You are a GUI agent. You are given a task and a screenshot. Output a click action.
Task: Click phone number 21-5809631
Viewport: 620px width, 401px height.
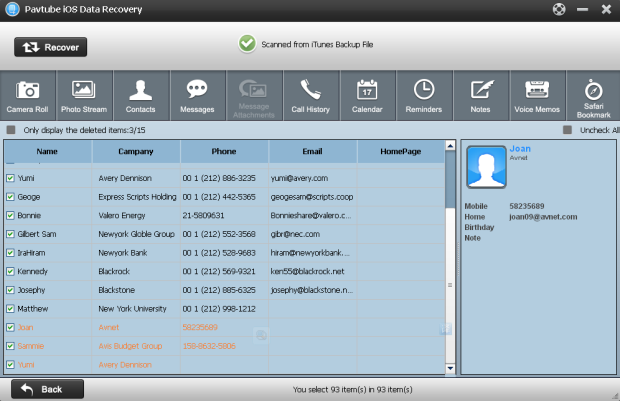click(203, 216)
